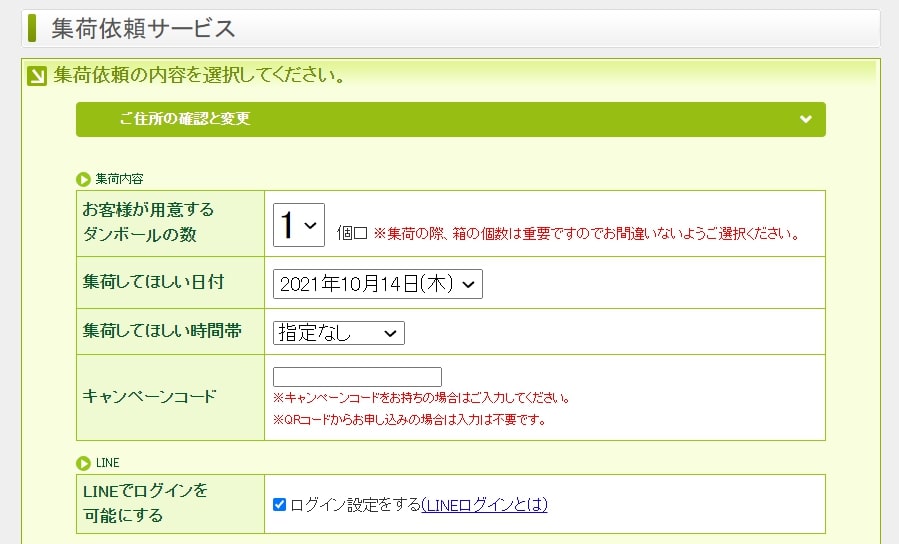Viewport: 899px width, 544px height.
Task: Click the green bar icon beside 集荷依頼サービス title
Action: [33, 28]
